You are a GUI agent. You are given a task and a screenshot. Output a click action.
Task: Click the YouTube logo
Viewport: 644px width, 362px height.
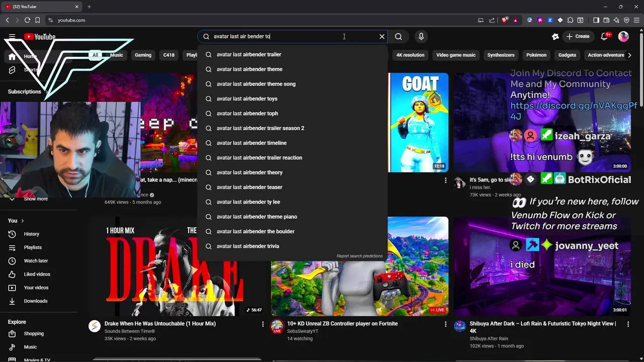(40, 37)
